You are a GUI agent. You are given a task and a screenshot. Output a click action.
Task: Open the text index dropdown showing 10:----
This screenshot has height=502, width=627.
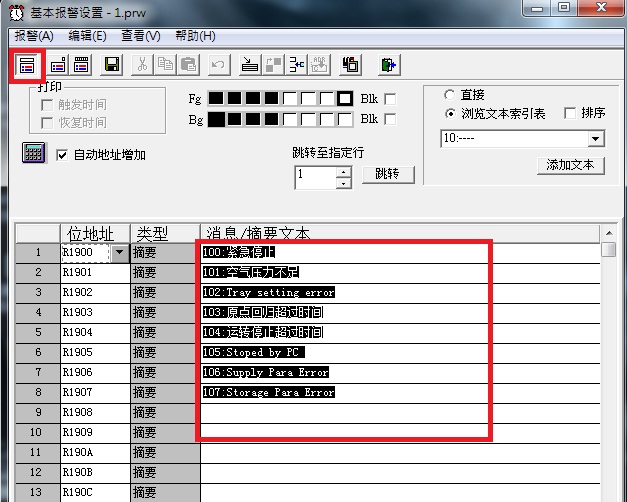(596, 139)
